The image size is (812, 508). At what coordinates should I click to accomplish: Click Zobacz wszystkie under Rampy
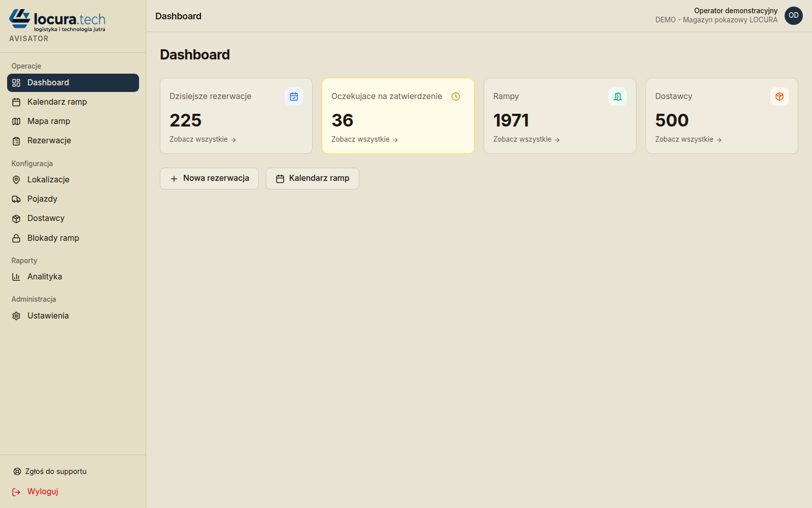pos(527,139)
